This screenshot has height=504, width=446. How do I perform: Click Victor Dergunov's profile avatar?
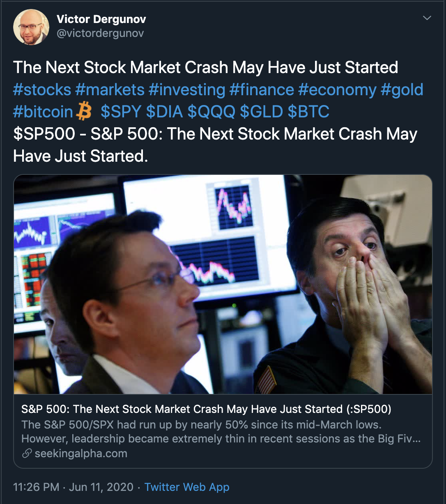point(31,27)
